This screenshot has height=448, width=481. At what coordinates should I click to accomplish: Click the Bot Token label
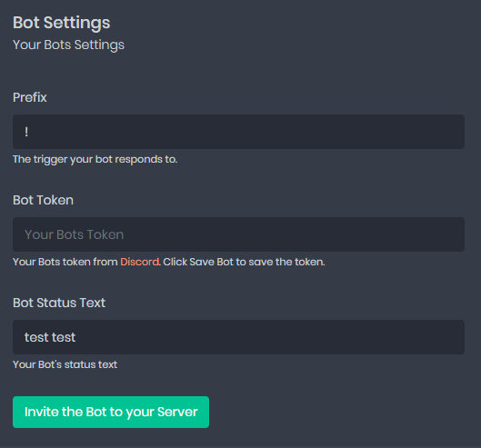43,200
